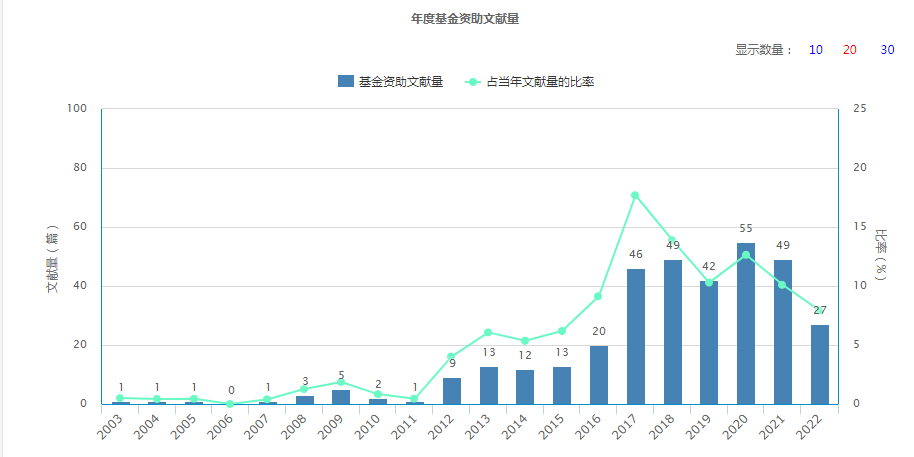The image size is (914, 457).
Task: Select the 2013 point on the ratio line
Action: pyautogui.click(x=488, y=332)
